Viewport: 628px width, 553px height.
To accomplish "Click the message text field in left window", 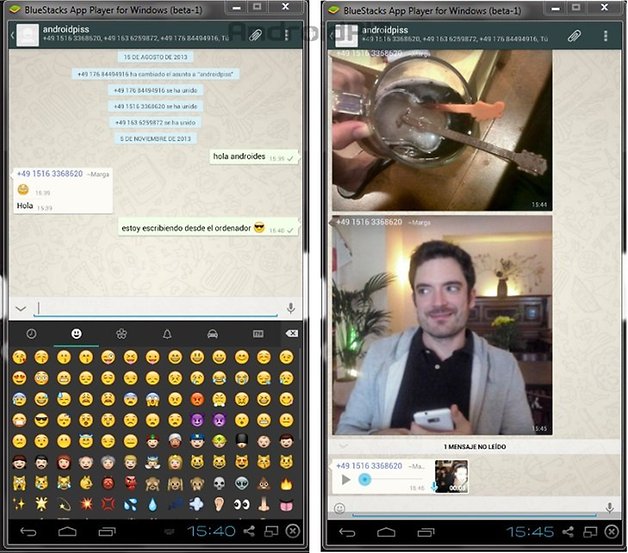I will [156, 308].
